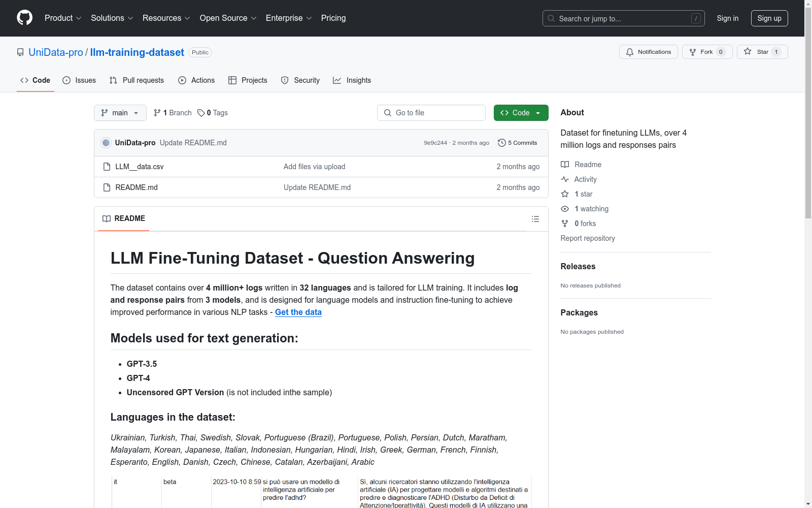Click the Sign in link
812x508 pixels.
tap(727, 18)
